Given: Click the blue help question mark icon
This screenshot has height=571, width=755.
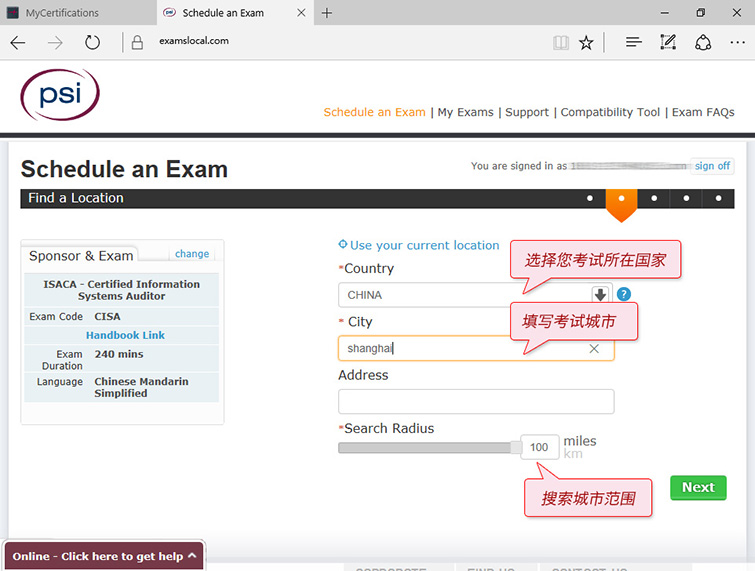Looking at the screenshot, I should [x=624, y=294].
